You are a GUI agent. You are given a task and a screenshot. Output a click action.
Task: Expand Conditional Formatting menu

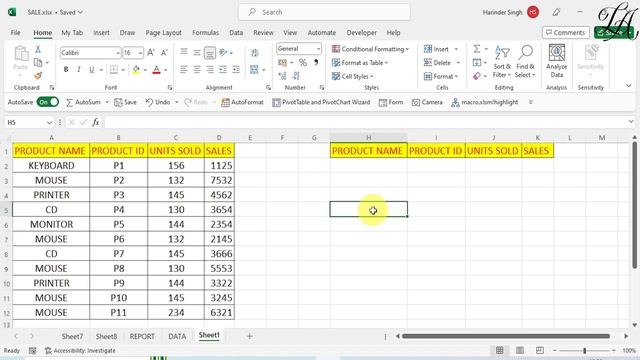tap(370, 49)
